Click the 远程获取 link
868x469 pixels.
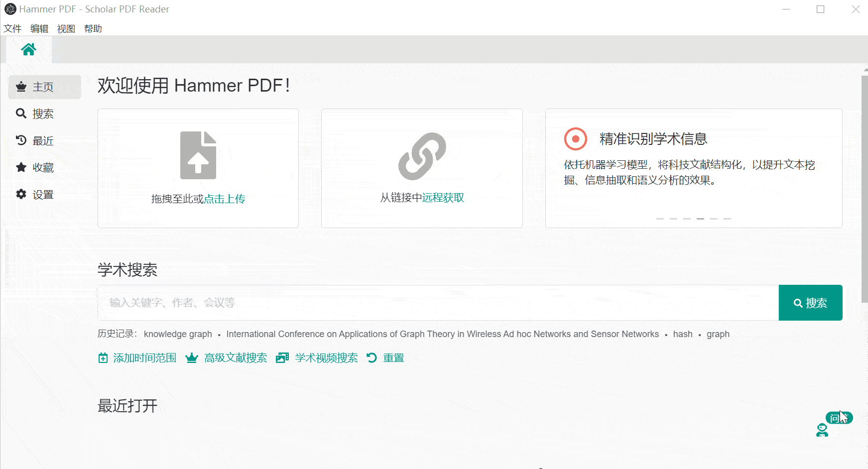click(443, 198)
